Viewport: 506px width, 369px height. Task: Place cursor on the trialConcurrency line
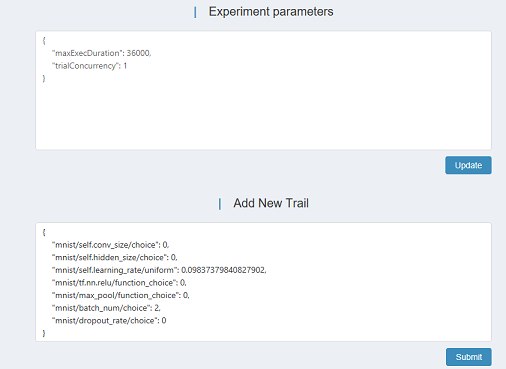[89, 66]
